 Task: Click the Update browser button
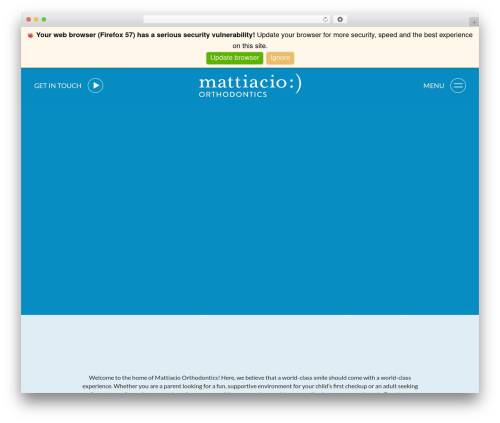[x=234, y=58]
